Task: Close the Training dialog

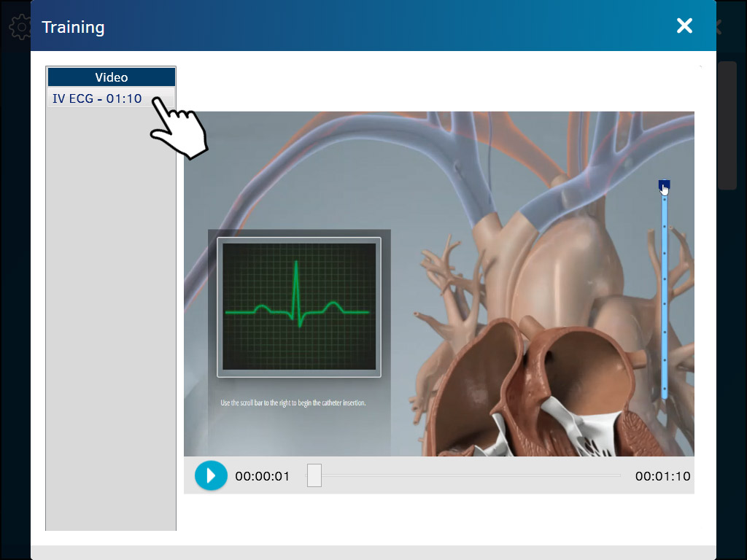Action: coord(684,26)
